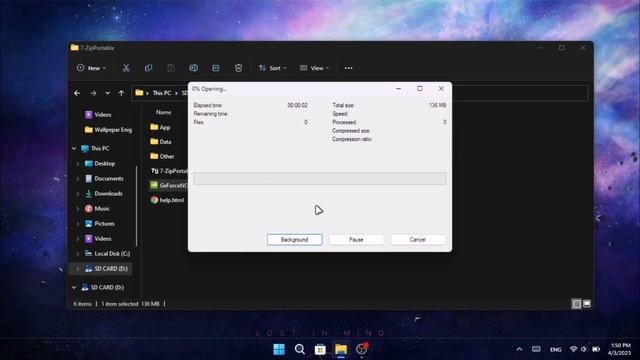
Task: Go back with the back arrow
Action: [77, 93]
